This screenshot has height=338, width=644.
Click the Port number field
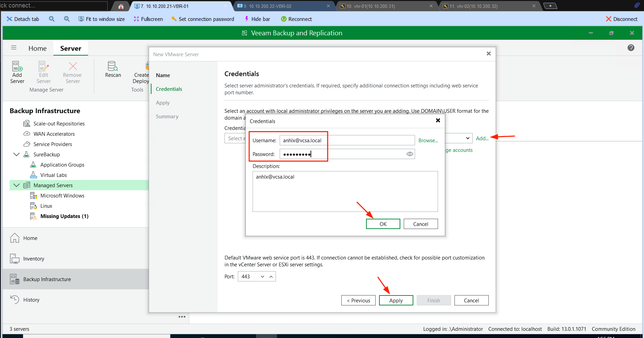coord(248,277)
